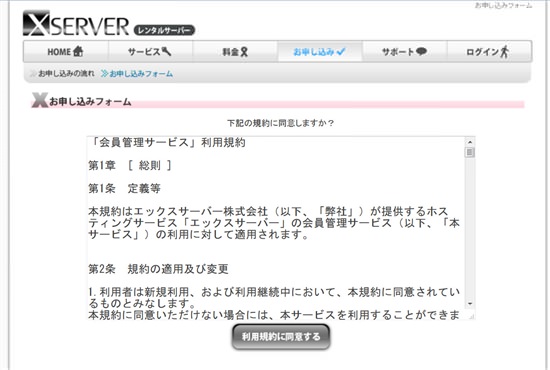The width and height of the screenshot is (550, 370).
Task: Click the checkmark icon beside お申し込み
Action: [x=341, y=52]
